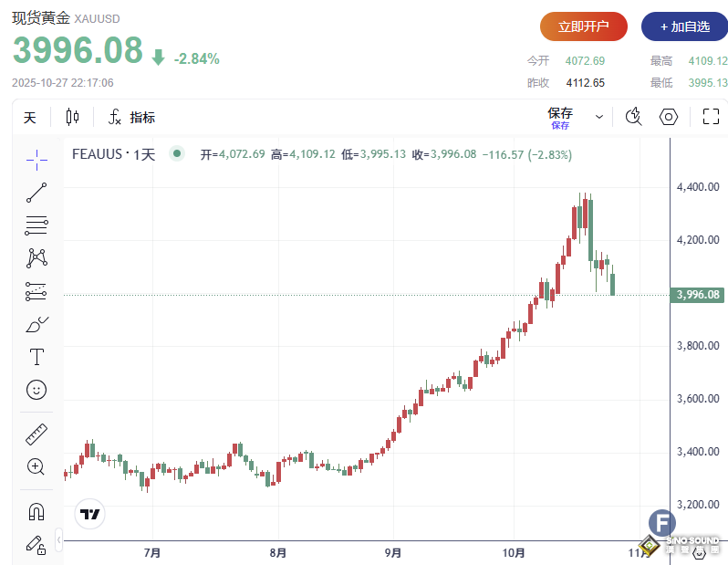Expand the save layout dropdown arrow
This screenshot has height=565, width=728.
point(599,117)
